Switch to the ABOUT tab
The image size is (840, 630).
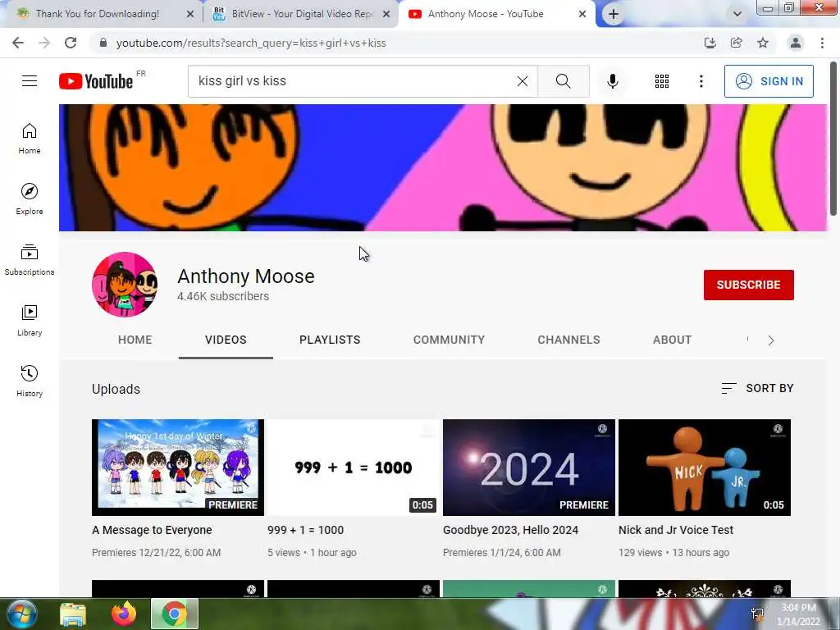pos(673,340)
